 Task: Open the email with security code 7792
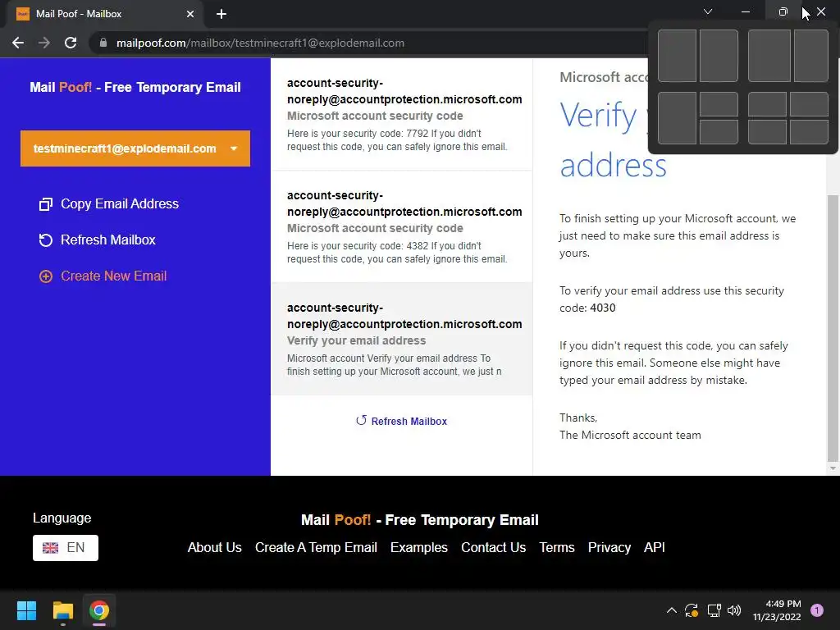pyautogui.click(x=401, y=115)
